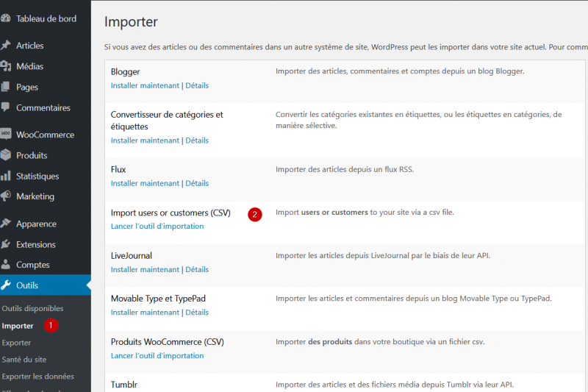
Task: Click the LiveJournal importer title
Action: coord(132,256)
